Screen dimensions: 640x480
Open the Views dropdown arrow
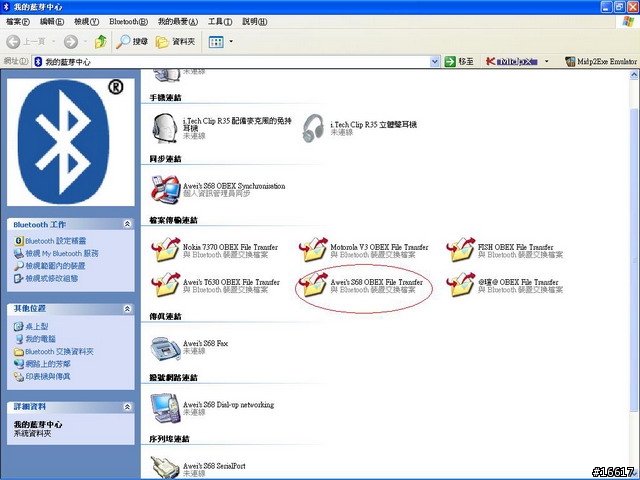click(x=231, y=41)
